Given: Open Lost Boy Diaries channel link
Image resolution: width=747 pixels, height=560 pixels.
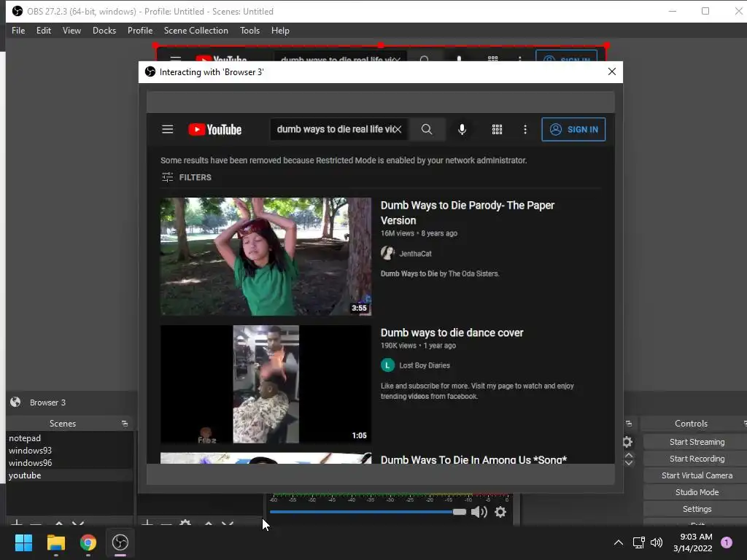Looking at the screenshot, I should (x=424, y=365).
